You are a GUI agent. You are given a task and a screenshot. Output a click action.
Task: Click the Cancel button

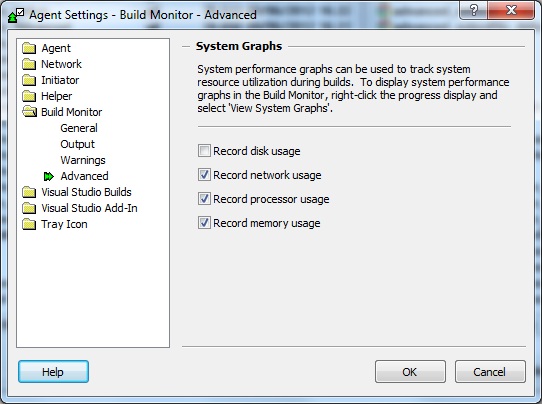click(x=490, y=372)
